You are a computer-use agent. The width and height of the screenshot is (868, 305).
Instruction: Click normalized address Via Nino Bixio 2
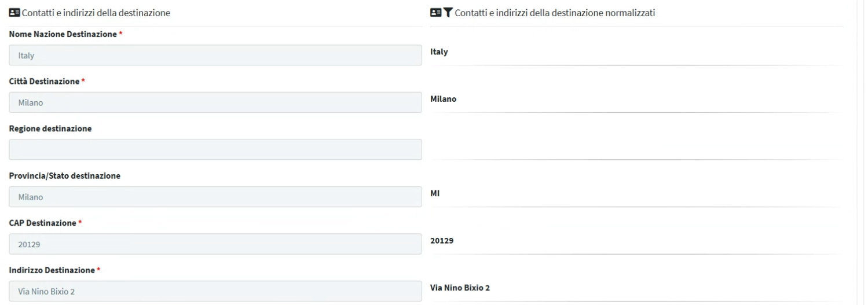click(460, 288)
